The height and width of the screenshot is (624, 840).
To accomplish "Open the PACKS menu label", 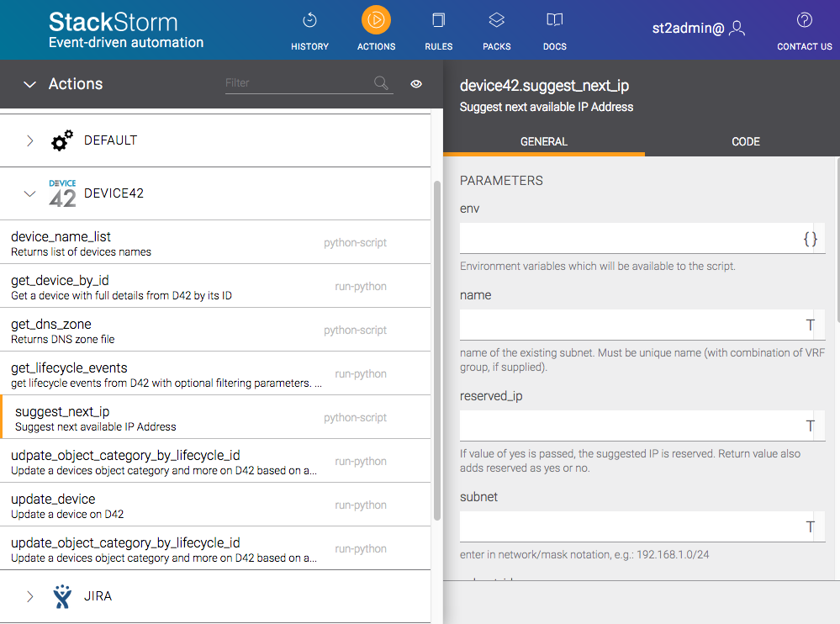I will click(x=497, y=46).
